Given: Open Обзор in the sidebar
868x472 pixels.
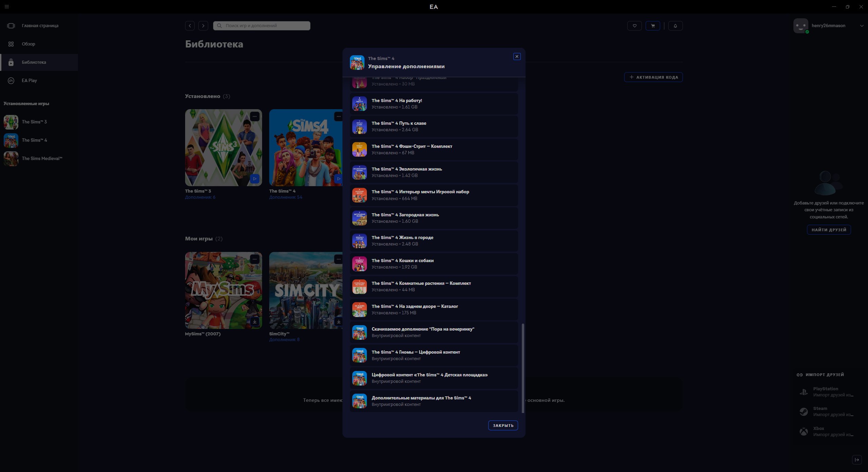Looking at the screenshot, I should [39, 44].
